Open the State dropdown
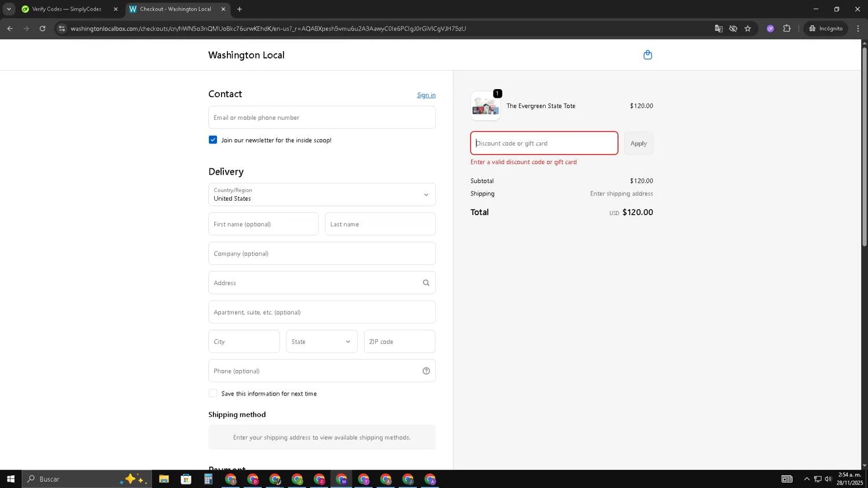 coord(321,342)
